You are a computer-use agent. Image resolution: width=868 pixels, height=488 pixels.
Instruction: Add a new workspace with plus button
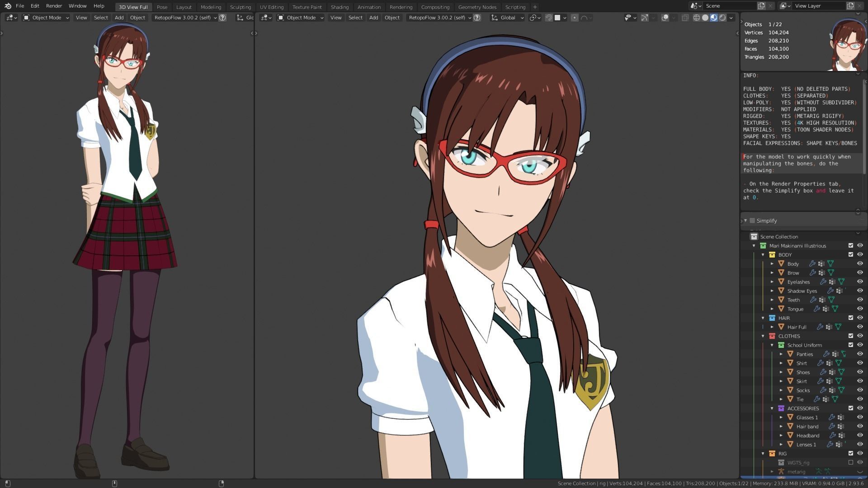(535, 7)
